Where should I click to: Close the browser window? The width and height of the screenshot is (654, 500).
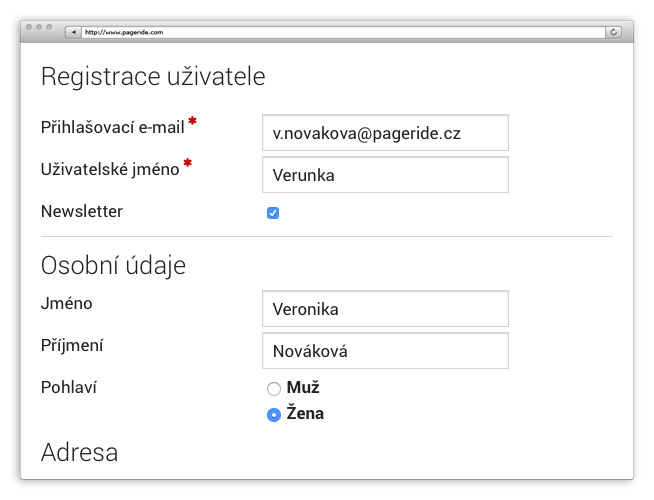29,27
